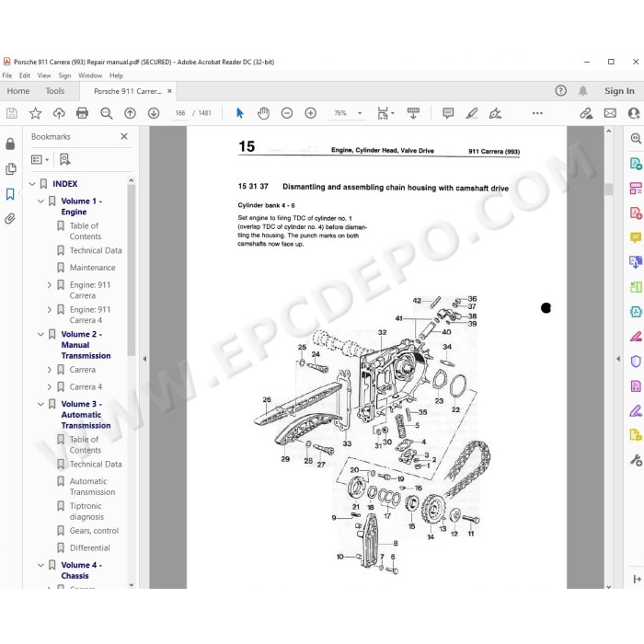Click the Save file icon
Viewport: 644px width, 644px height.
click(x=11, y=113)
